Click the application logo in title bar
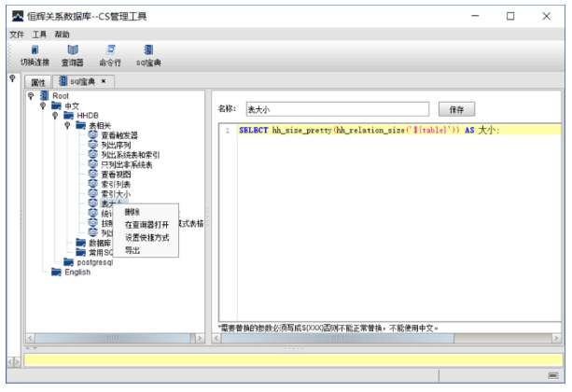The image size is (572, 392). click(x=18, y=16)
